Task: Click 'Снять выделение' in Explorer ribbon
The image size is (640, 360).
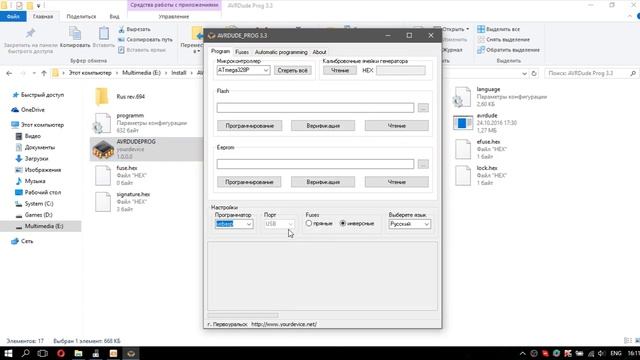Action: tap(504, 40)
